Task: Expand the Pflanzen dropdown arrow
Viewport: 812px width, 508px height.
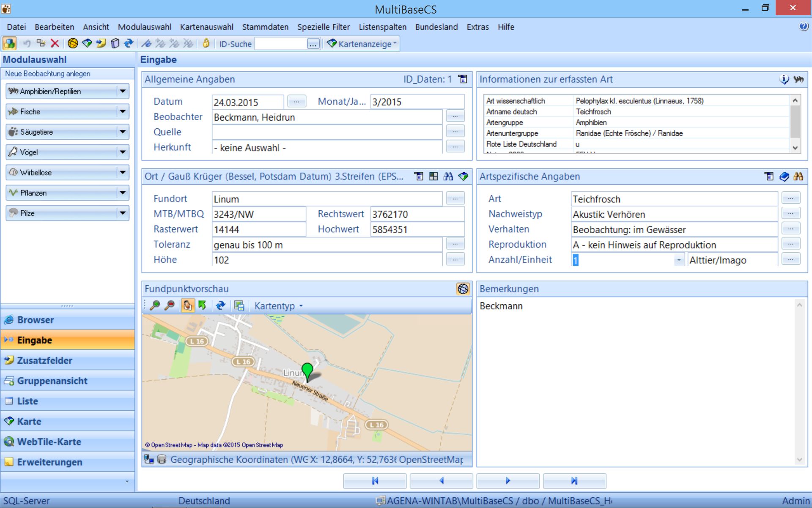Action: 123,193
